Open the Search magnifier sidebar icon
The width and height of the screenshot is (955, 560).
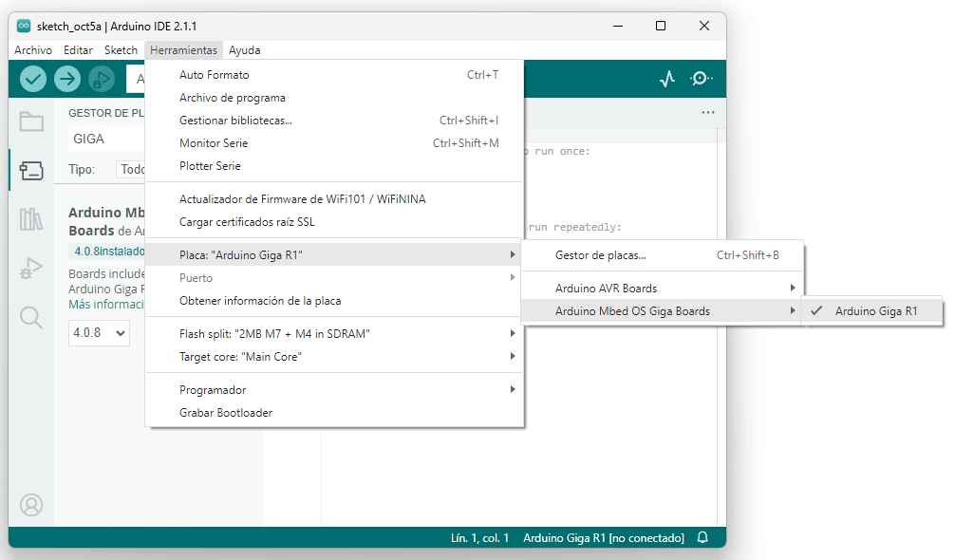(31, 317)
